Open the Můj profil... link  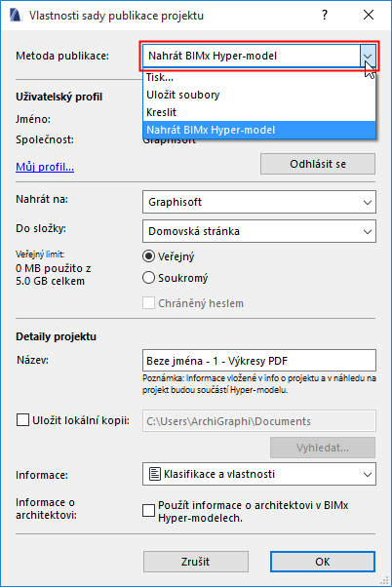pyautogui.click(x=45, y=167)
